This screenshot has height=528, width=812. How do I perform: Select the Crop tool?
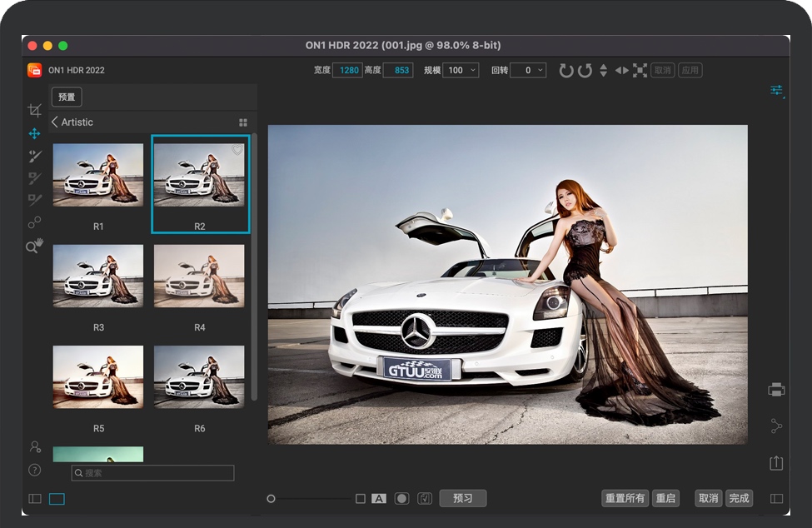click(x=34, y=110)
